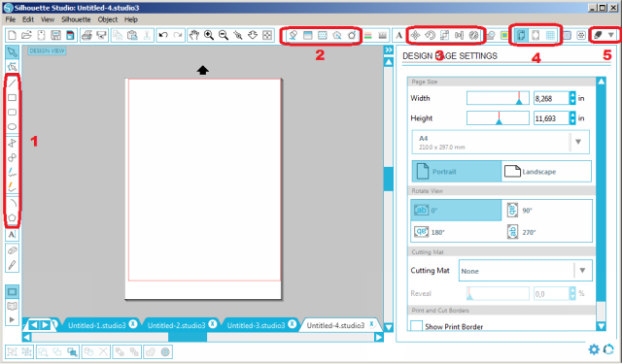Choose the Edit Points tool
Viewport: 622px width, 364px height.
(x=13, y=67)
